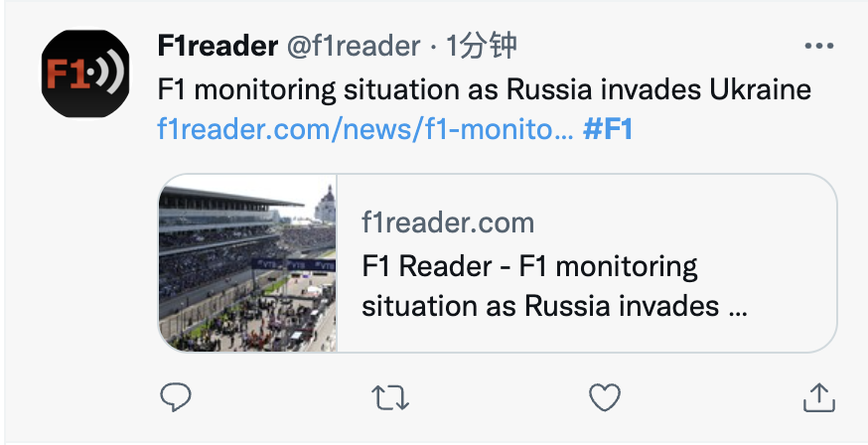The width and height of the screenshot is (868, 445).
Task: Click the ellipsis ending the truncated news URL
Action: pyautogui.click(x=562, y=130)
